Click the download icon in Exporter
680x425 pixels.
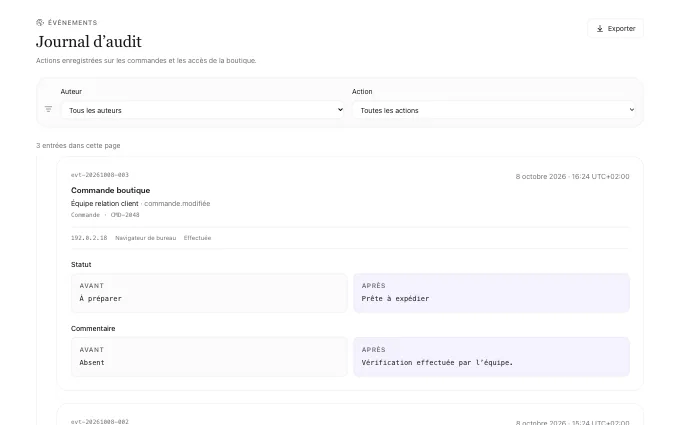pos(600,29)
